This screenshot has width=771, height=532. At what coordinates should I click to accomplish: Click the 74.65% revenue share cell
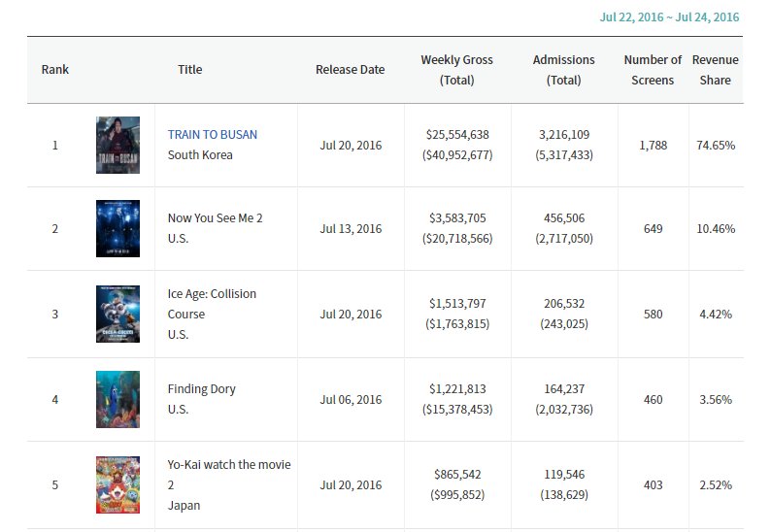(716, 145)
